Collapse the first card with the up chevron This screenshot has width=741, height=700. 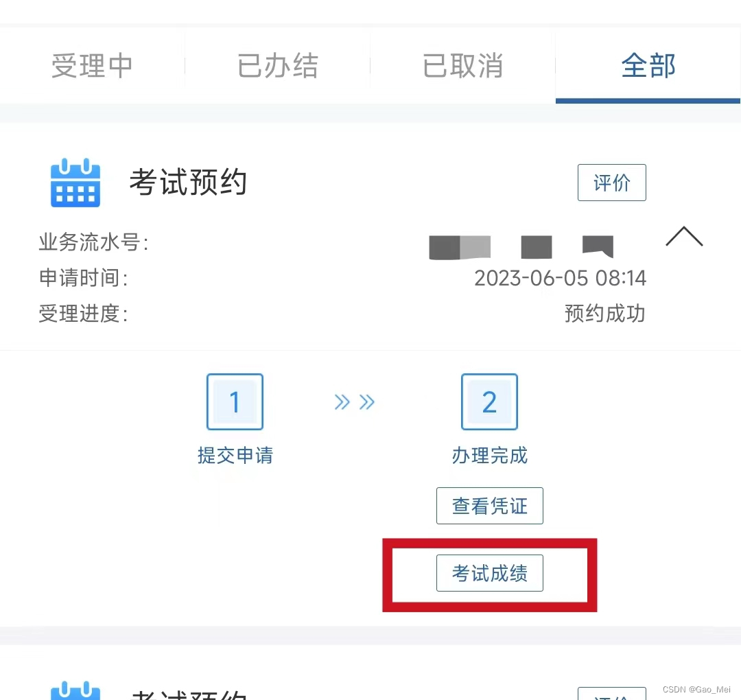point(684,236)
